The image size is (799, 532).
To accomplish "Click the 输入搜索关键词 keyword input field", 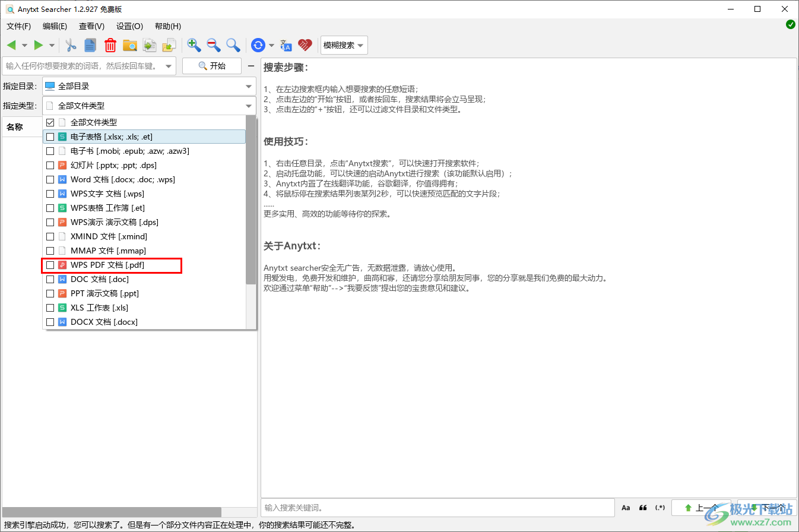I will [437, 508].
